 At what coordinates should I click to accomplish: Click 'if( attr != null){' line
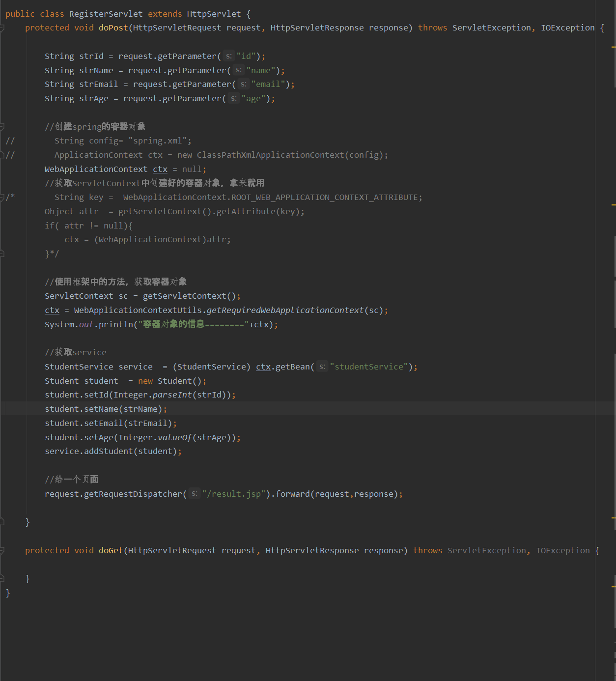[x=89, y=226]
